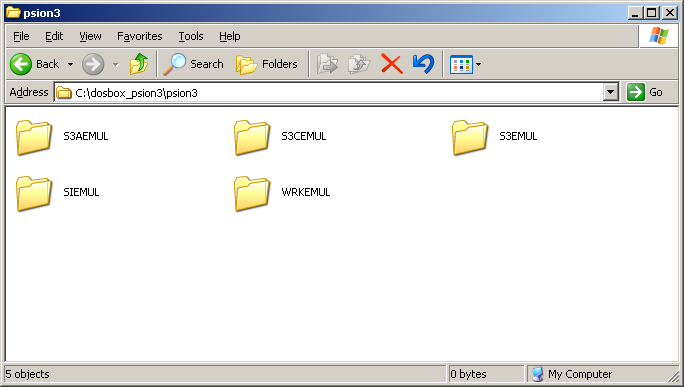Screen dimensions: 684x387
Task: Click the Go button
Action: coord(646,92)
